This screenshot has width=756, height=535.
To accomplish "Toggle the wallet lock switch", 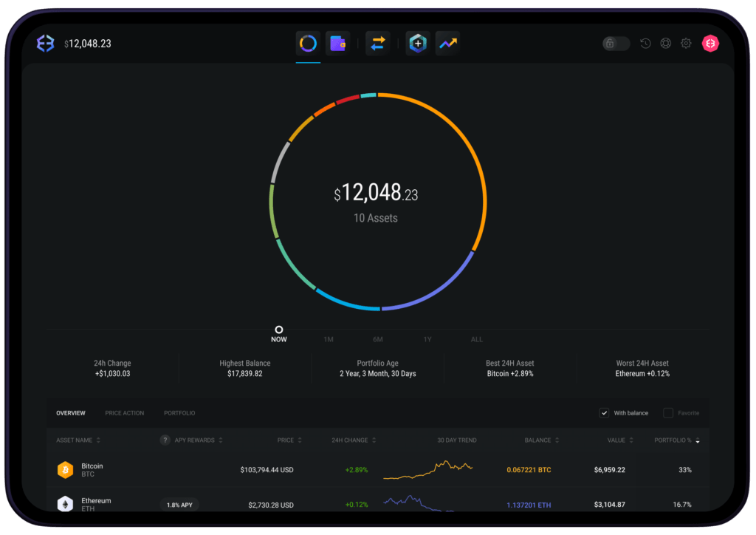I will (x=616, y=44).
